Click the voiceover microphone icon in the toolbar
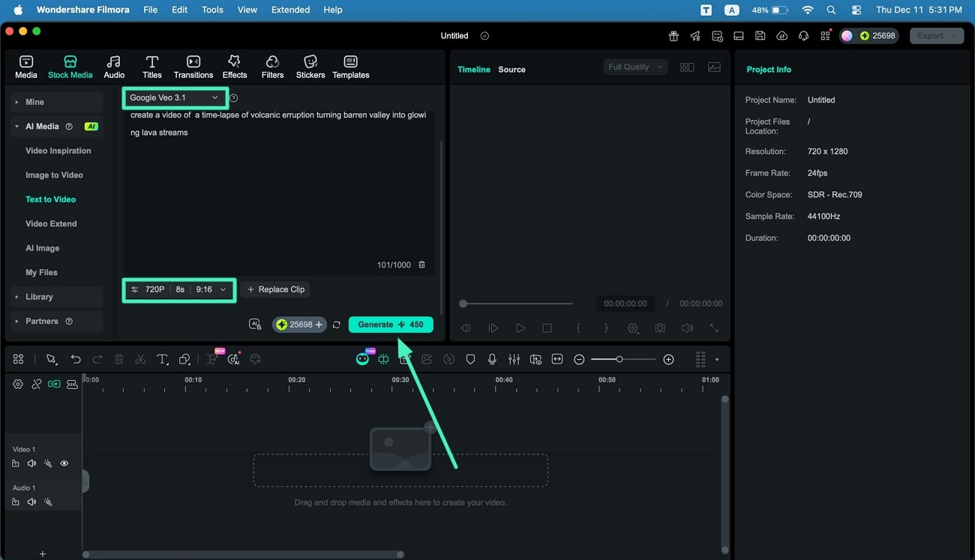Image resolution: width=975 pixels, height=560 pixels. [x=492, y=359]
